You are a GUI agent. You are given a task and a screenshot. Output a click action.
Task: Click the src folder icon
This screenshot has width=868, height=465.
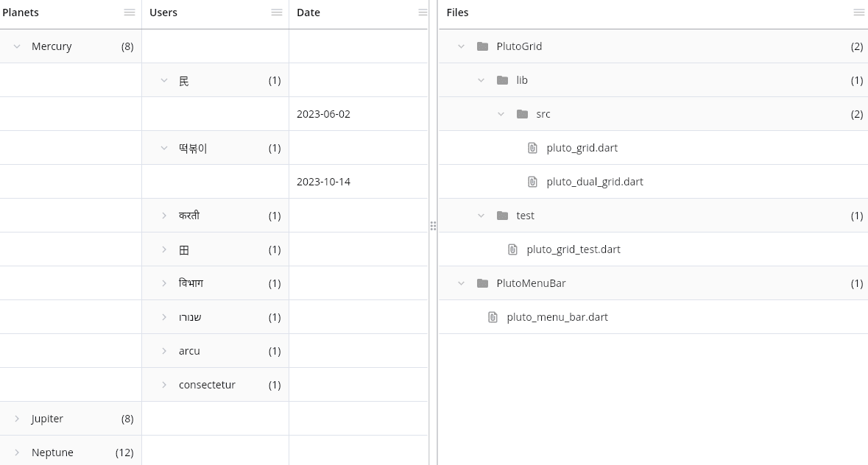(523, 114)
